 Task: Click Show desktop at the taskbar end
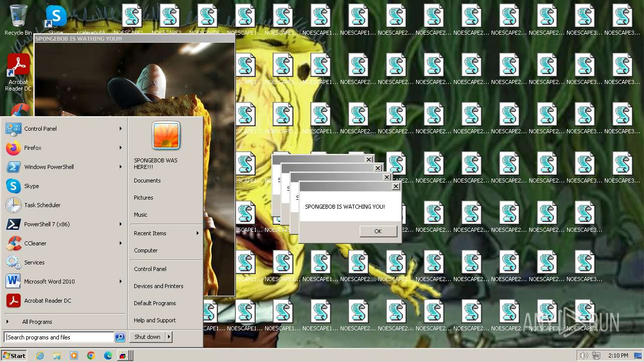[638, 355]
